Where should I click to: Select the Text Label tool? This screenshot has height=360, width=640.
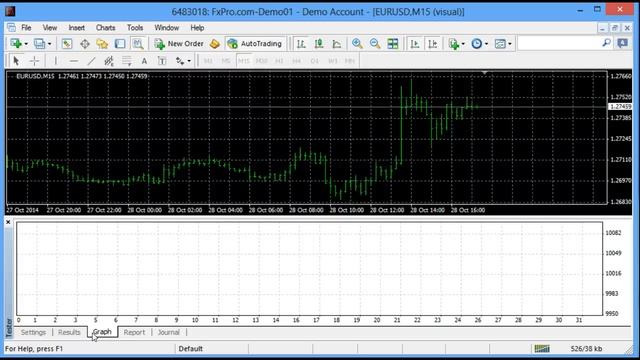click(162, 61)
